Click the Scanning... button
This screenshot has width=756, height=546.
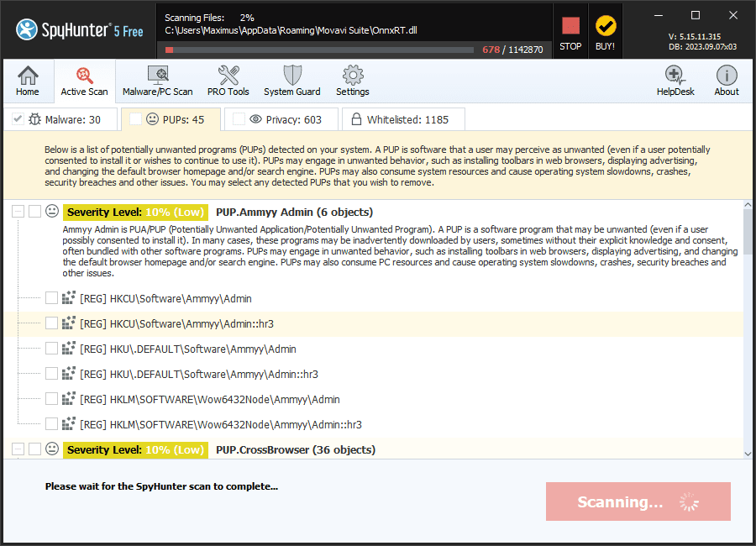[638, 501]
